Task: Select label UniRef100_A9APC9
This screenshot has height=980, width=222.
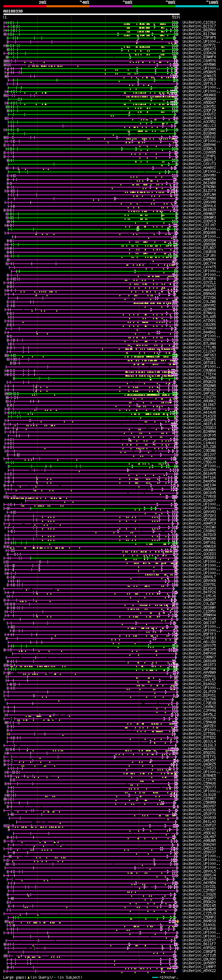Action: [199, 524]
